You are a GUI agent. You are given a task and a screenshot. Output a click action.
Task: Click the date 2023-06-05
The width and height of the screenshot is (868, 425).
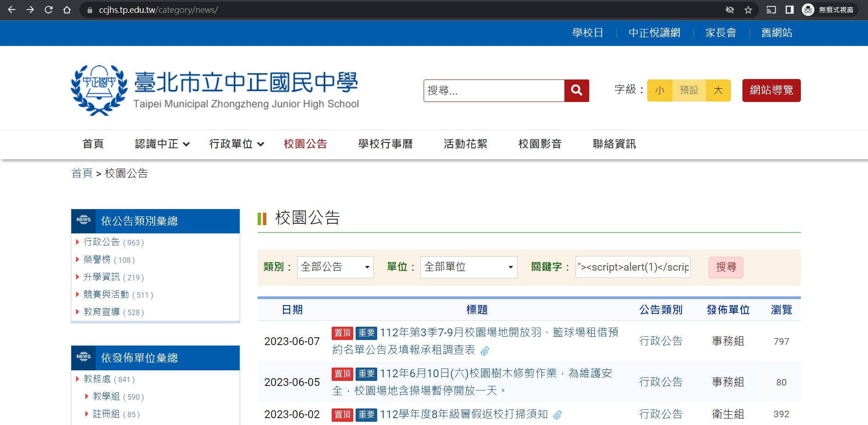[x=292, y=382]
